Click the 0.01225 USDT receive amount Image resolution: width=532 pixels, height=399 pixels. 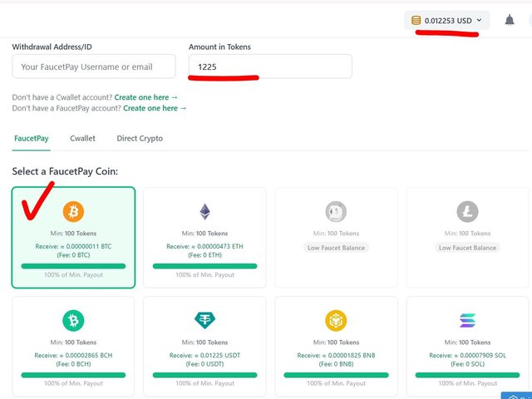point(204,355)
